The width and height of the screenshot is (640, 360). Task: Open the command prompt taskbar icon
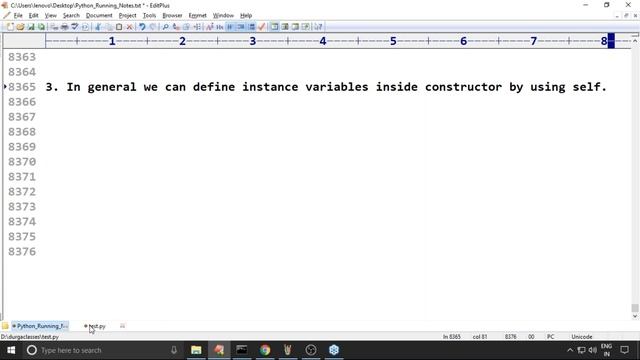click(242, 350)
